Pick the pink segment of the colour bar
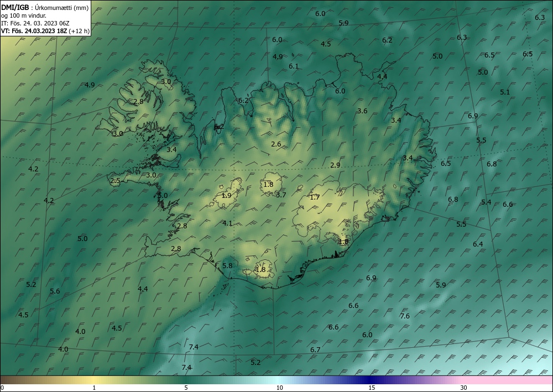The height and width of the screenshot is (392, 553). (508, 380)
